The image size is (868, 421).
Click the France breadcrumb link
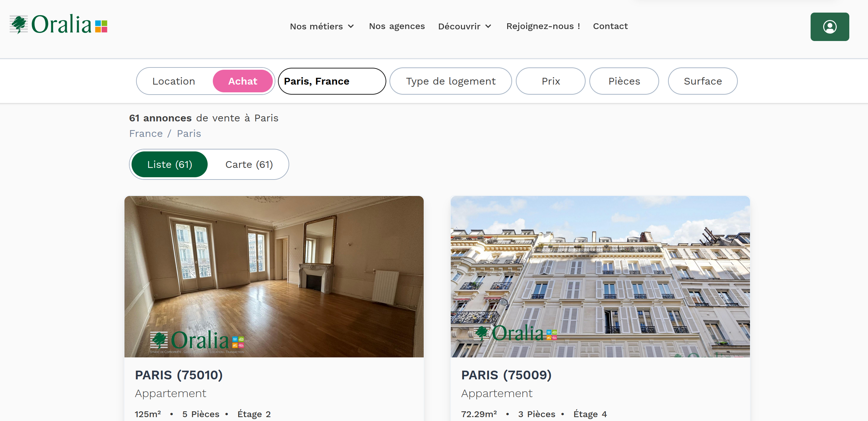145,134
